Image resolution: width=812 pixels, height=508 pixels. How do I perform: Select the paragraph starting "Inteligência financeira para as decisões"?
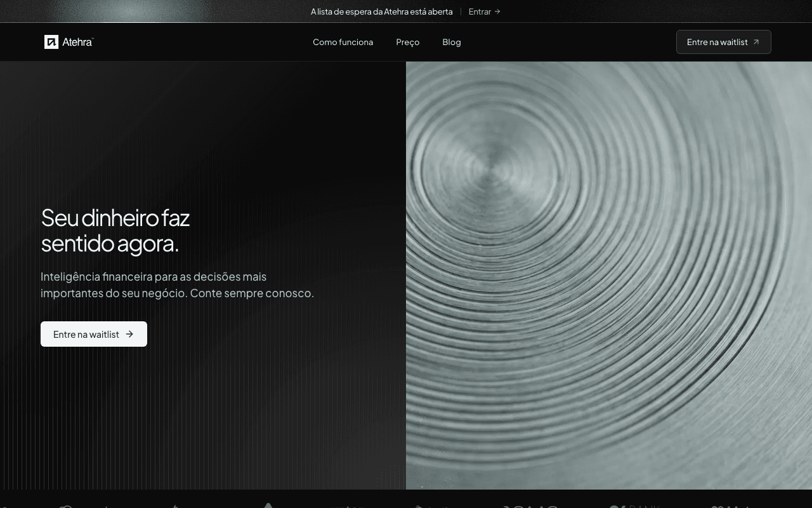[x=178, y=285]
